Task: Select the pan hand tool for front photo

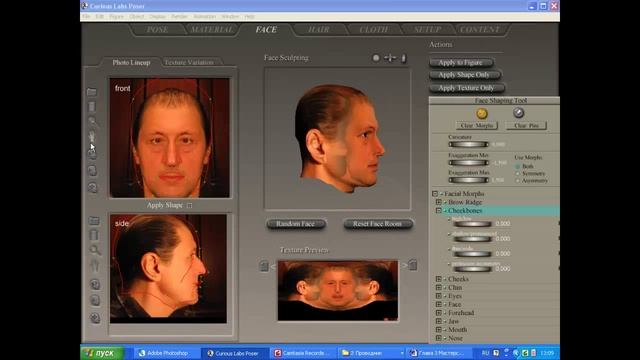Action: coord(92,137)
